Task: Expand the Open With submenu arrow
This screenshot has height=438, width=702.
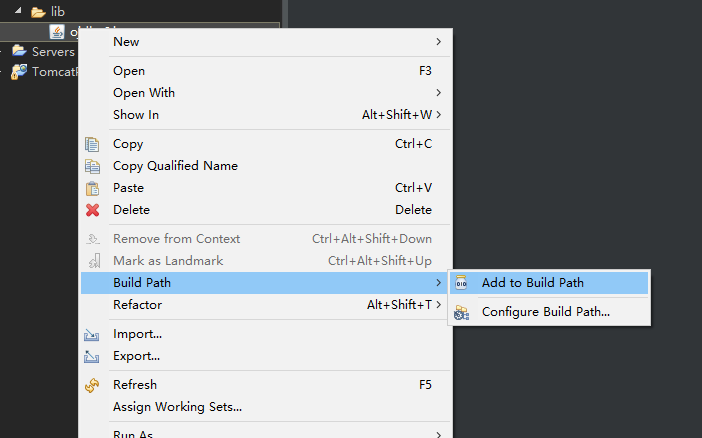Action: point(438,93)
